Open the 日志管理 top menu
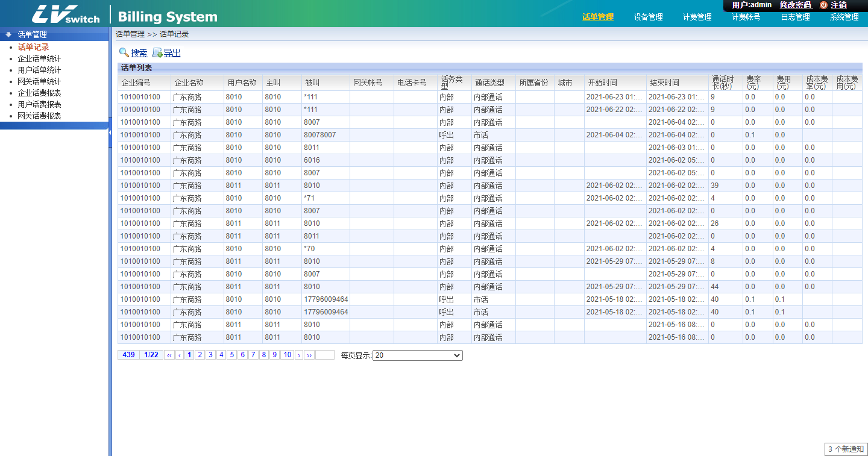 click(796, 17)
